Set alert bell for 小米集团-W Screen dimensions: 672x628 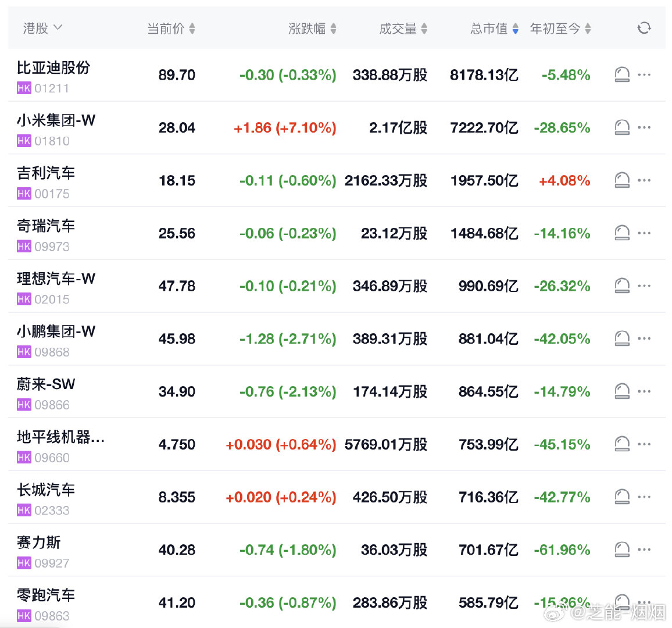pyautogui.click(x=622, y=127)
